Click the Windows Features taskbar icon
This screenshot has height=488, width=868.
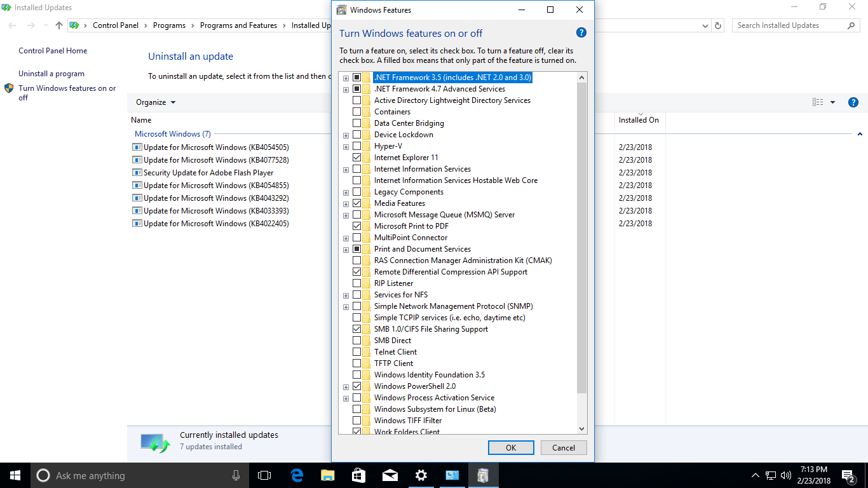(x=484, y=475)
